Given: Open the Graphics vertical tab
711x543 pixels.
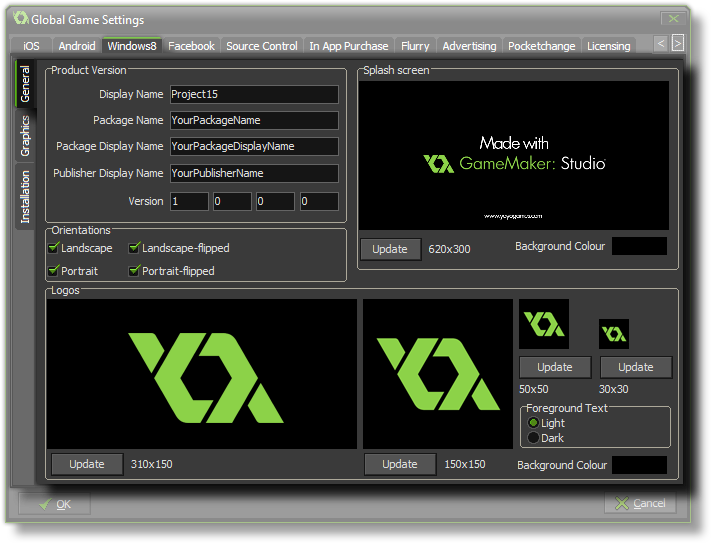Looking at the screenshot, I should click(25, 136).
